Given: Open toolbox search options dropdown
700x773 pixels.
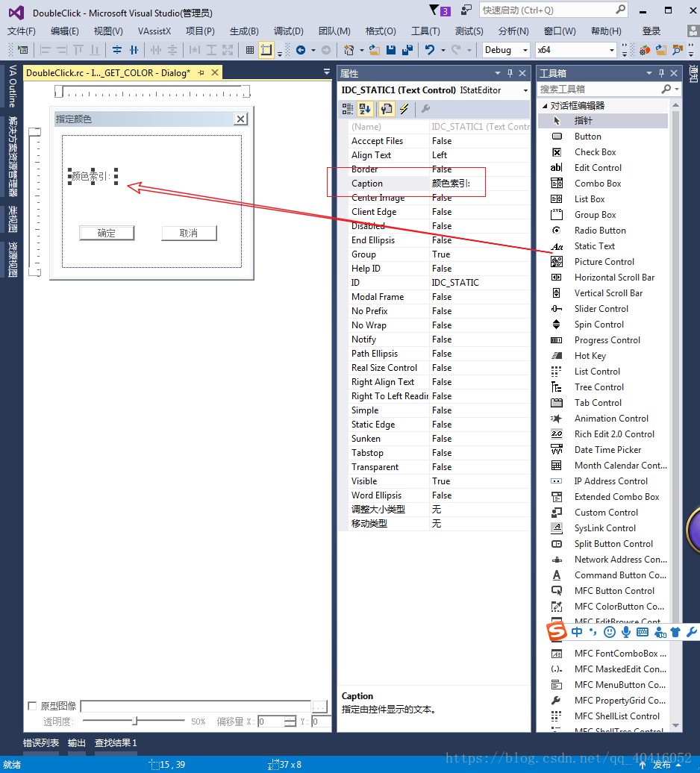Looking at the screenshot, I should (x=677, y=90).
